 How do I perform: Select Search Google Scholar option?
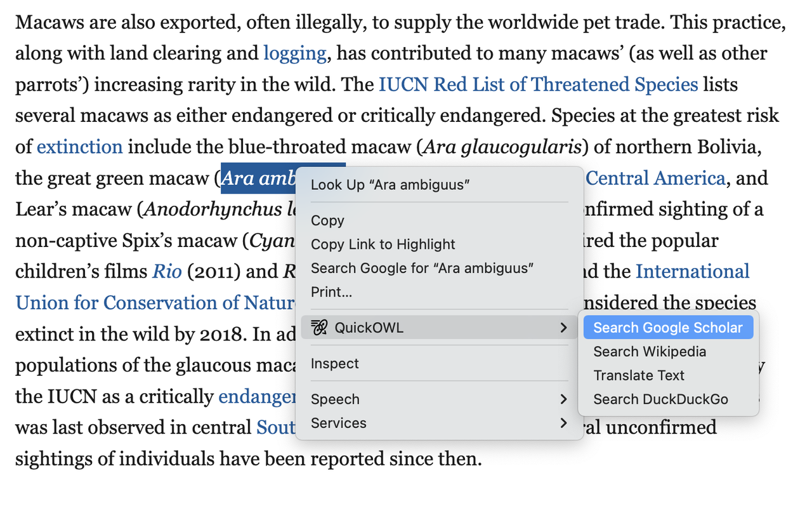click(x=668, y=328)
